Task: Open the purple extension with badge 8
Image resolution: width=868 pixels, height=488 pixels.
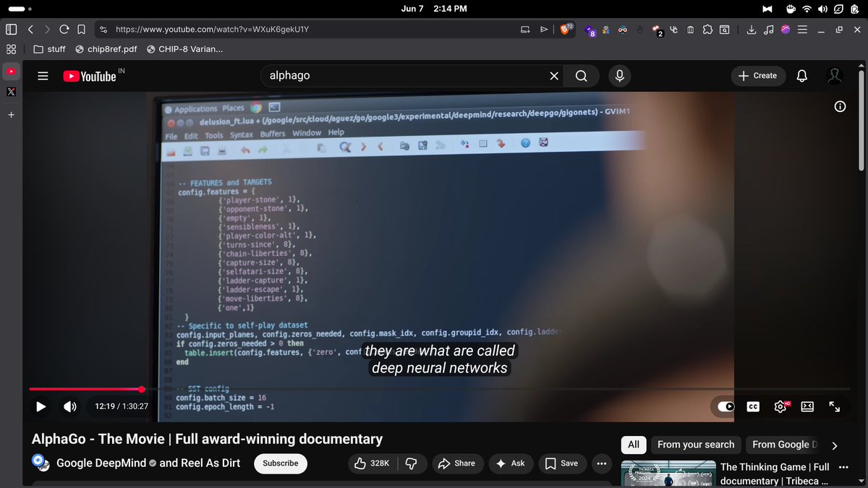Action: (590, 30)
